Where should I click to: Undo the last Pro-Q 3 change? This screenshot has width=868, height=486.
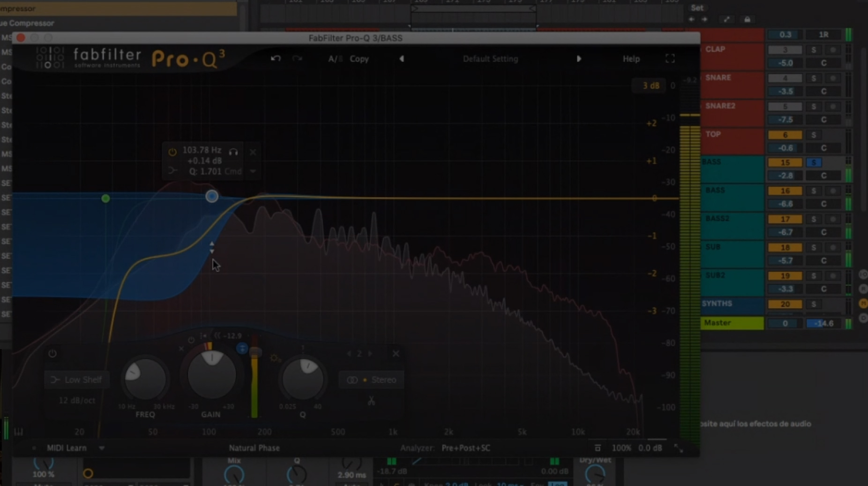click(276, 59)
